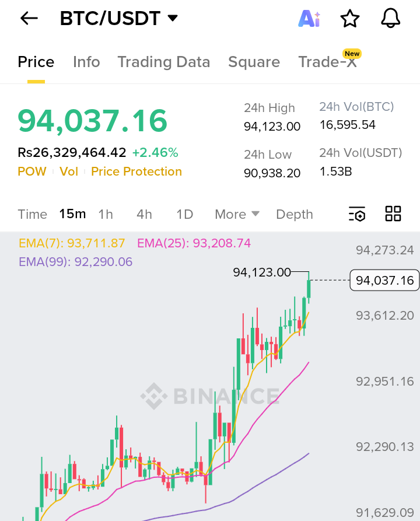Tap the 91,629.09 axis price label
The height and width of the screenshot is (521, 420).
(385, 513)
